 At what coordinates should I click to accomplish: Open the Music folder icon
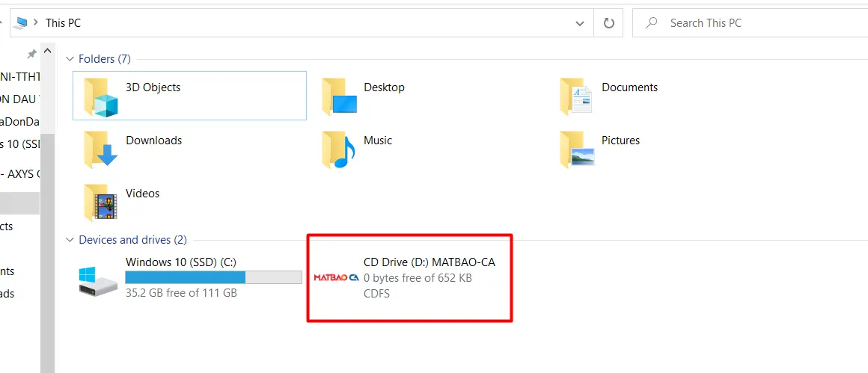tap(338, 149)
